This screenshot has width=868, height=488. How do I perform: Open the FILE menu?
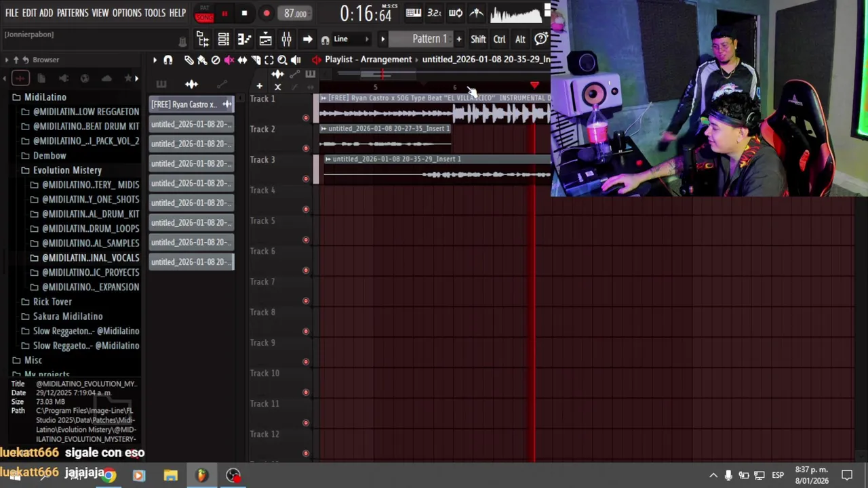coord(12,13)
